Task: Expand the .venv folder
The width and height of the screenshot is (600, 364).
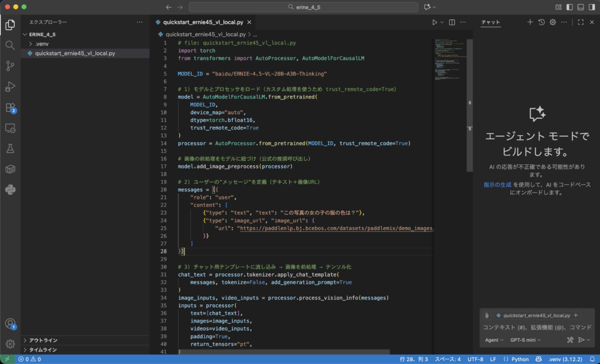Action: coord(41,44)
